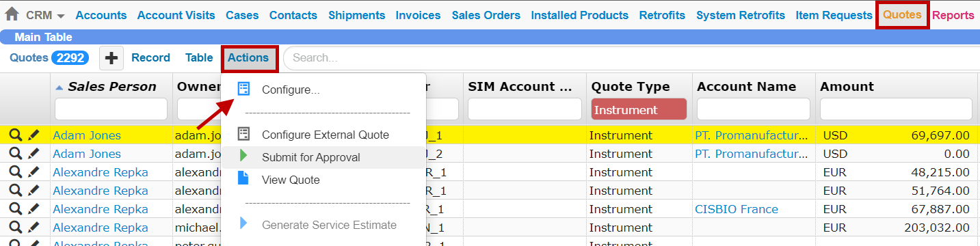This screenshot has width=980, height=246.
Task: Click SIM Account filter field
Action: (525, 109)
